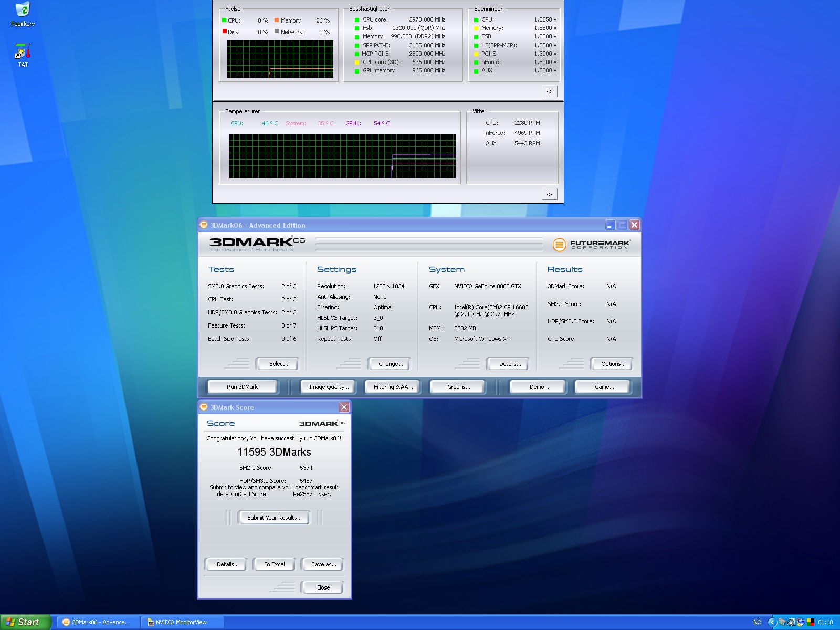The width and height of the screenshot is (840, 630).
Task: Launch Demo... button
Action: [x=539, y=387]
